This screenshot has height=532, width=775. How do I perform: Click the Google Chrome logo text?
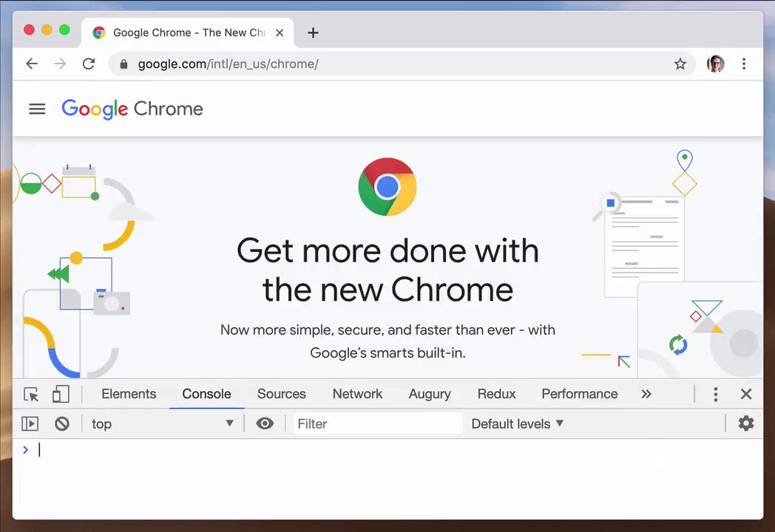(132, 109)
